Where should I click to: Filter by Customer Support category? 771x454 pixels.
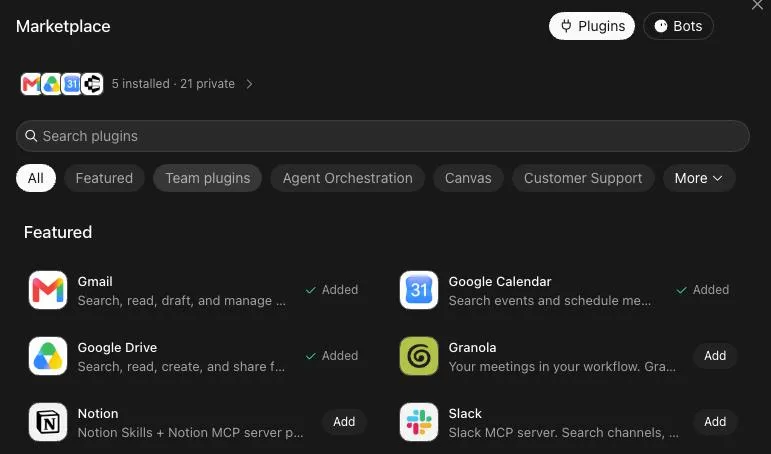click(x=583, y=178)
